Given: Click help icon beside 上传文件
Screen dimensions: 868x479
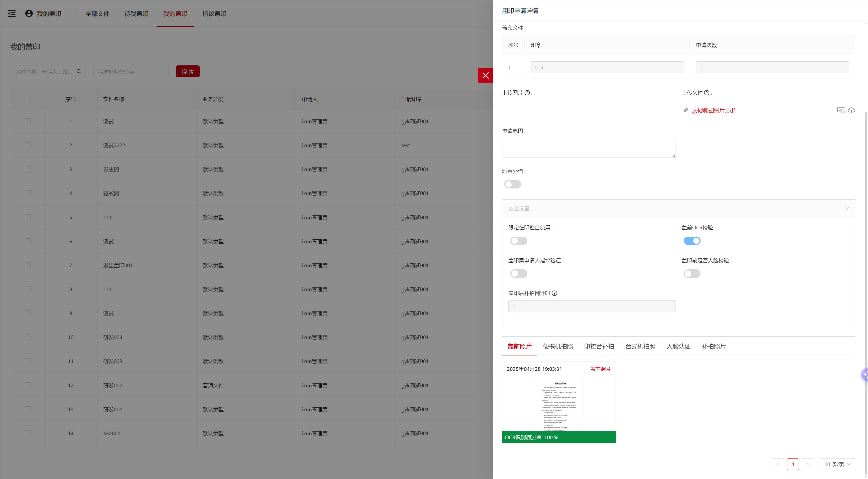Looking at the screenshot, I should [x=707, y=93].
